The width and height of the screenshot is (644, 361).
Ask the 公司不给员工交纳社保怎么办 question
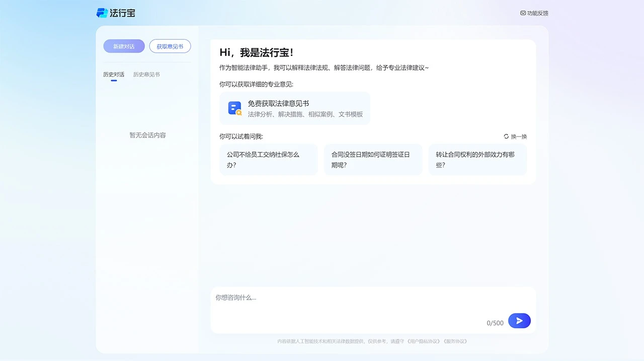[268, 160]
